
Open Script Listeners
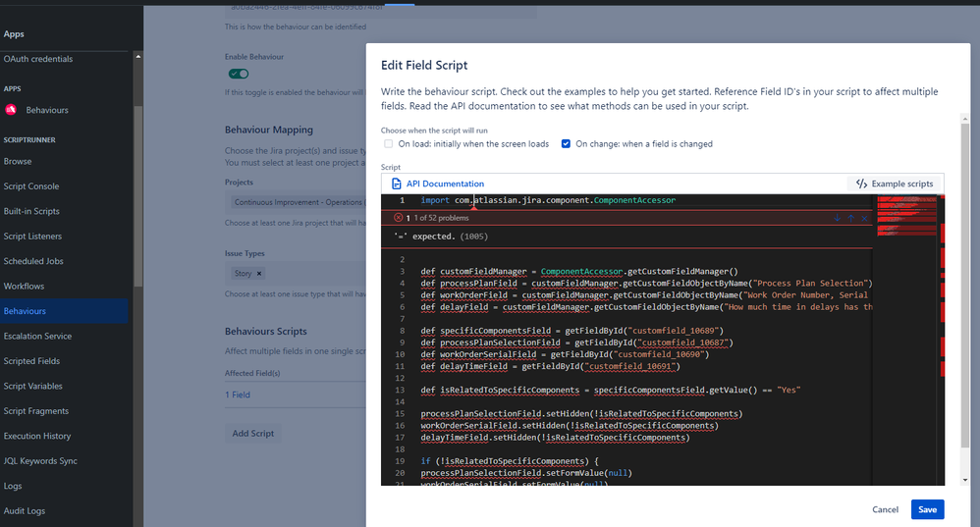(x=32, y=237)
